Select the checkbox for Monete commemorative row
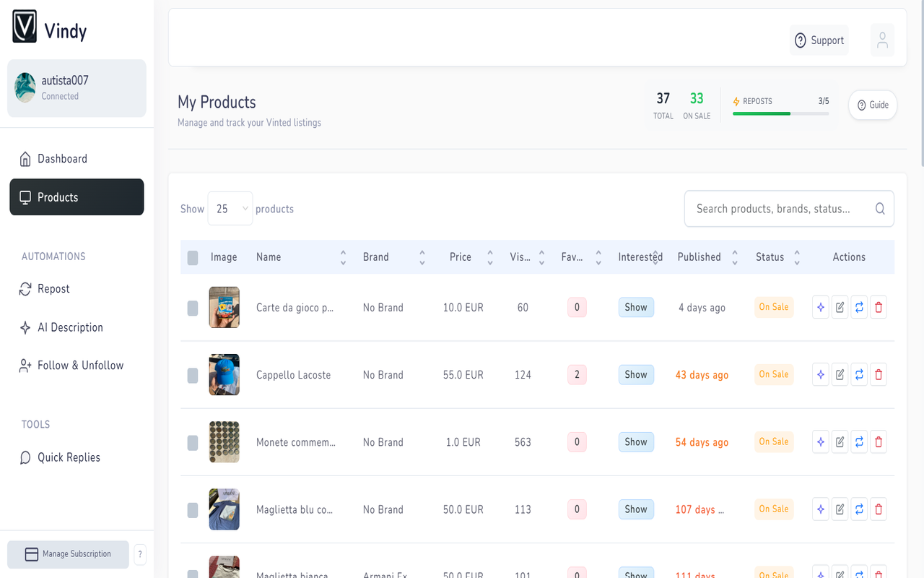Viewport: 924px width, 578px height. (x=193, y=441)
